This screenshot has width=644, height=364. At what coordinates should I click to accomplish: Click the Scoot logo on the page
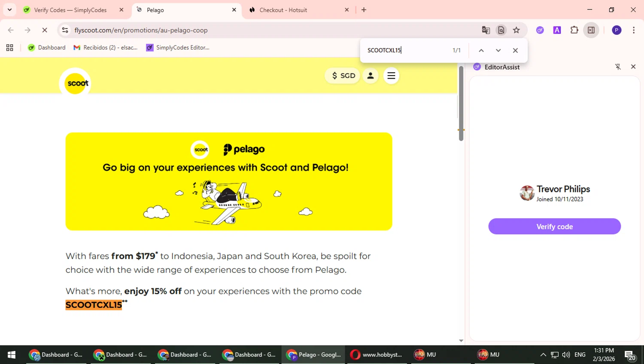75,83
